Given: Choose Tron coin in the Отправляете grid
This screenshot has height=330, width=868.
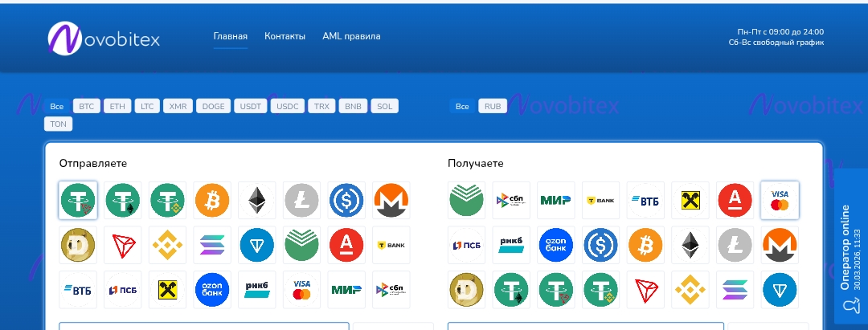Looking at the screenshot, I should [x=123, y=245].
